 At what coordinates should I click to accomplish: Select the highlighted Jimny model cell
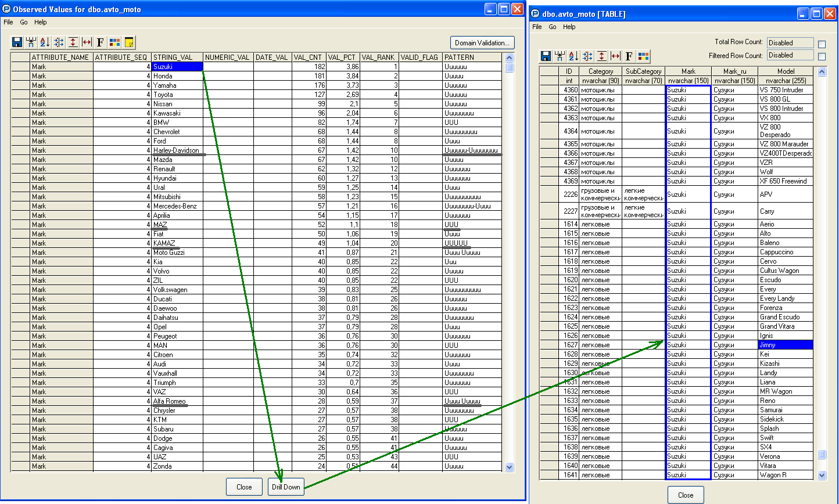(786, 345)
